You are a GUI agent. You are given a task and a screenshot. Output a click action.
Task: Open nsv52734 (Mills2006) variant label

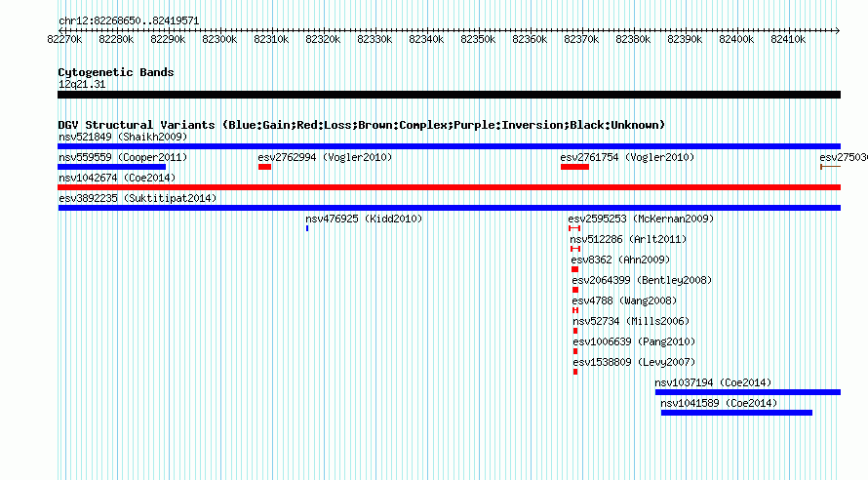(631, 321)
